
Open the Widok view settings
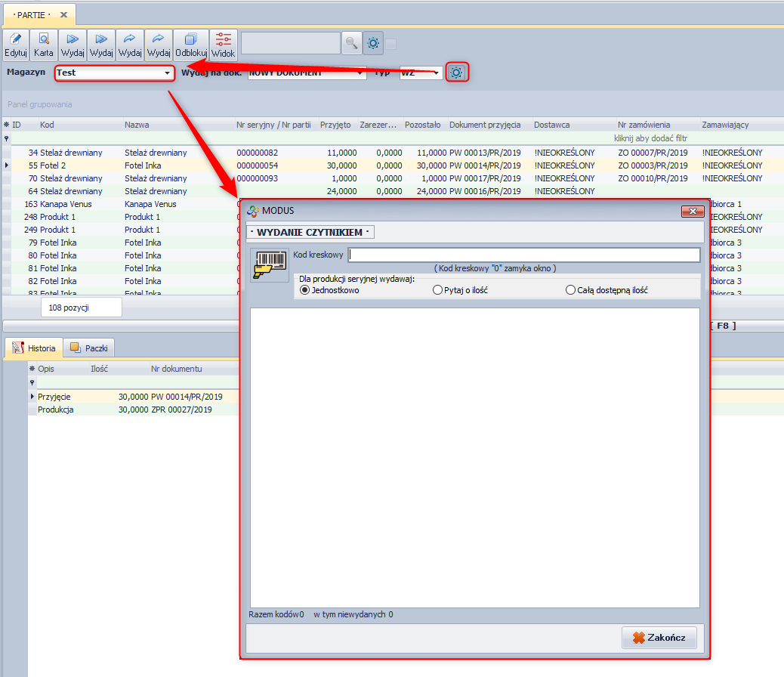pos(223,45)
